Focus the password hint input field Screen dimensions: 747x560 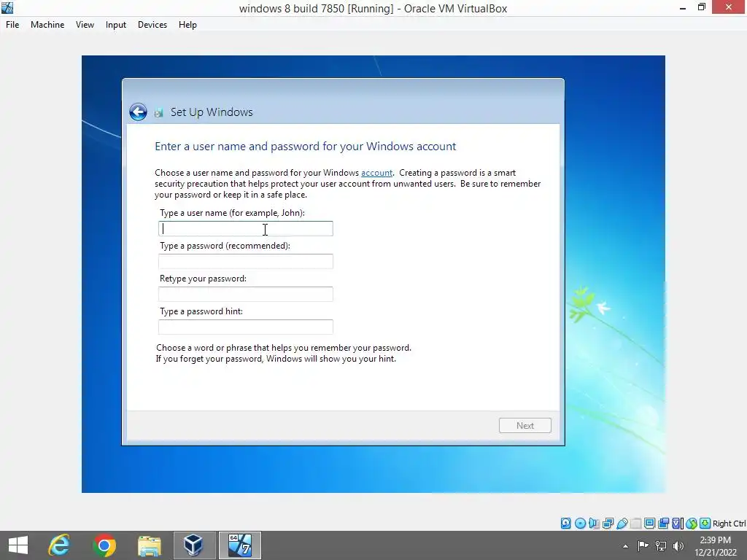[x=246, y=327]
